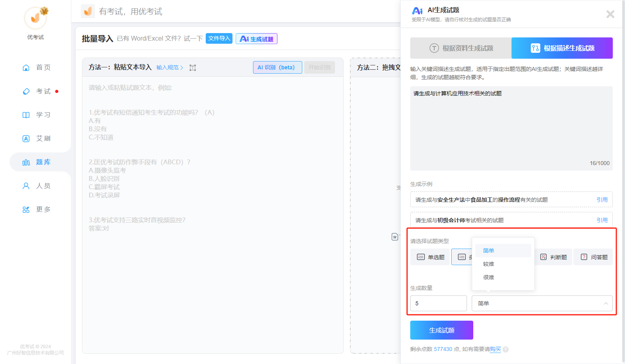Select the partially hidden 多选题 type button
Image resolution: width=625 pixels, height=364 pixels.
(x=462, y=257)
